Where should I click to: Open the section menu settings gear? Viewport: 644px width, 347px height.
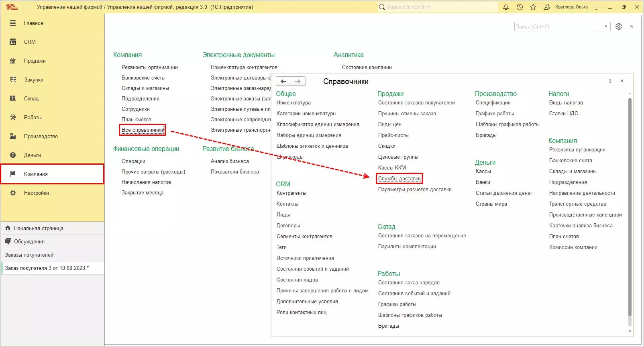pyautogui.click(x=619, y=27)
